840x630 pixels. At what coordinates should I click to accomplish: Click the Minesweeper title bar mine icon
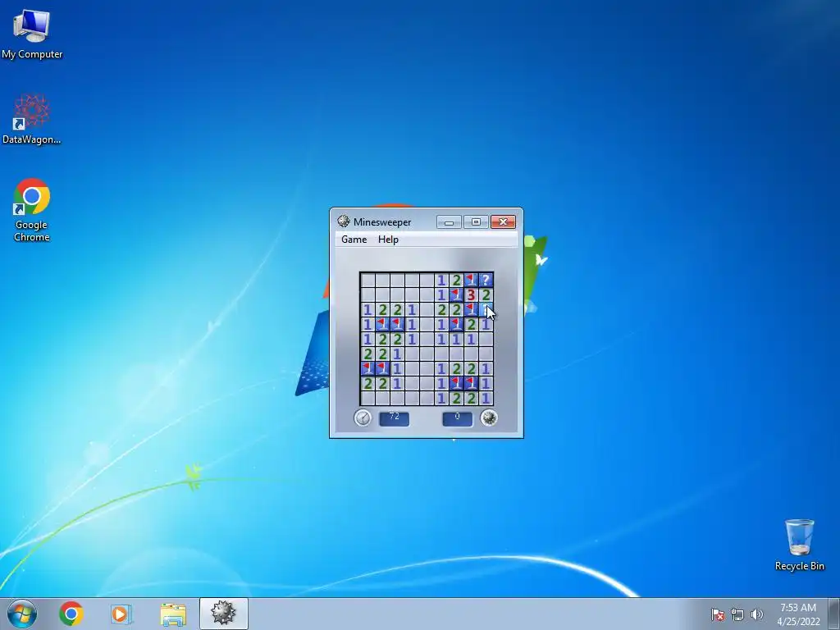[344, 221]
